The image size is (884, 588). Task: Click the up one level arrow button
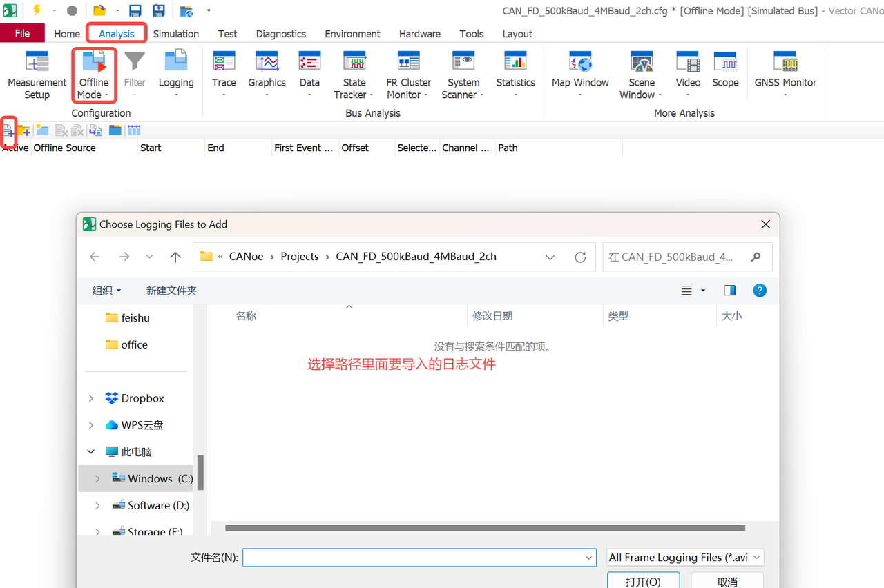click(175, 257)
